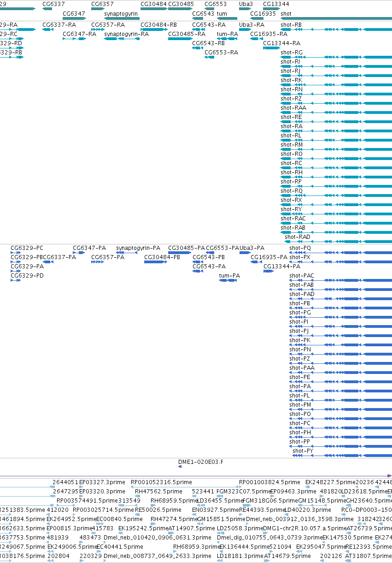
Task: Click the CG13344-RA transcript label
Action: pyautogui.click(x=281, y=43)
